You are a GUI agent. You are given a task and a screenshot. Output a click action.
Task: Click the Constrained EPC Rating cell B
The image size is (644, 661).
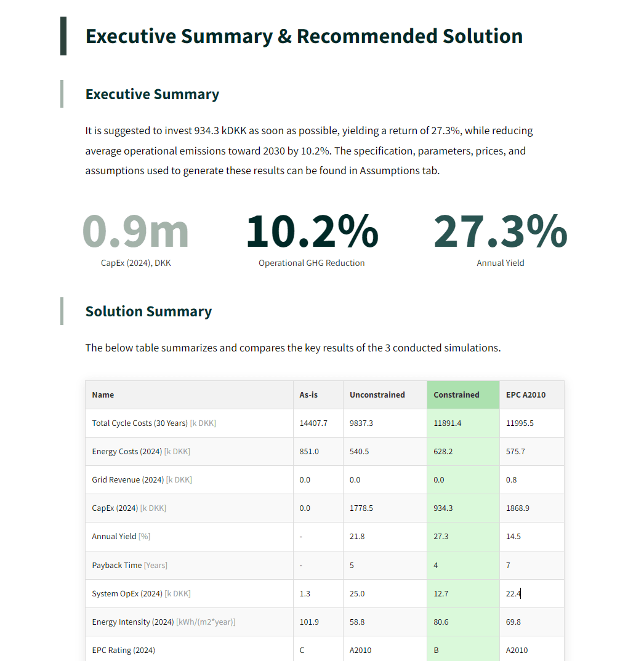[436, 650]
